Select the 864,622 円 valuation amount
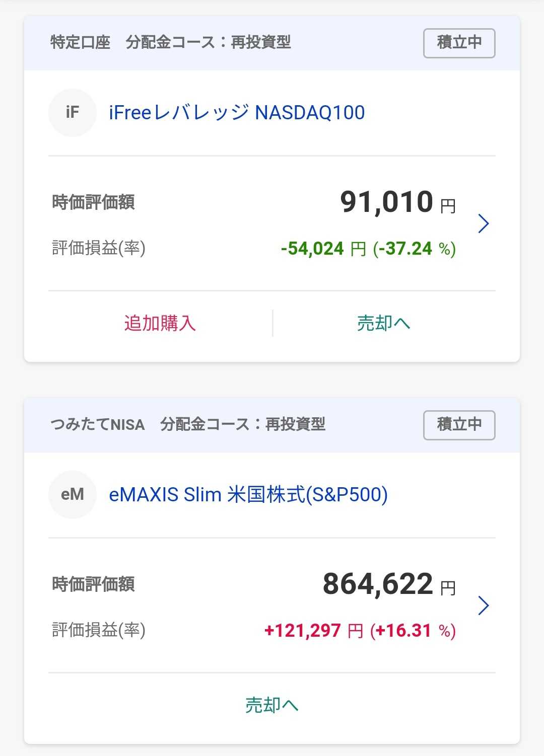The height and width of the screenshot is (756, 544). pyautogui.click(x=389, y=584)
